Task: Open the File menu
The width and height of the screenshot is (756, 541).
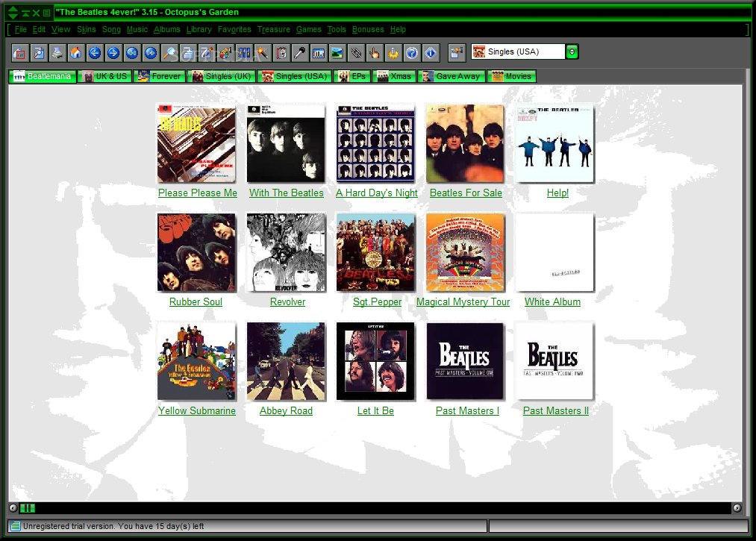Action: (21, 29)
